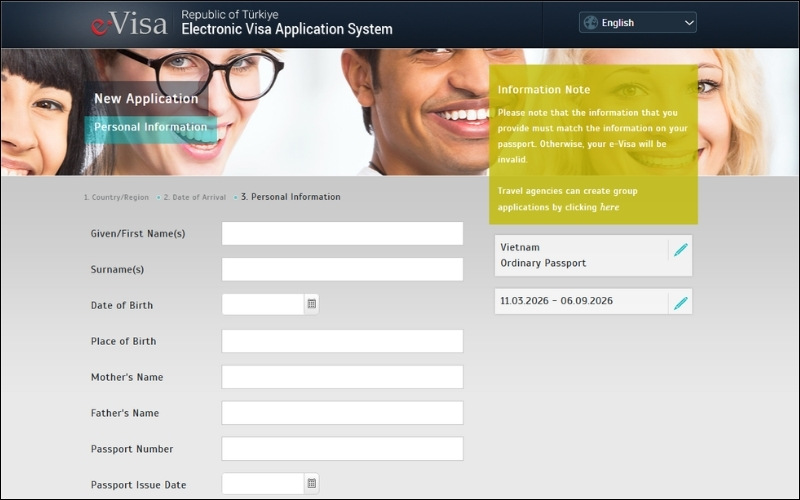Click the 'here' link for group applications
This screenshot has width=800, height=500.
[609, 207]
